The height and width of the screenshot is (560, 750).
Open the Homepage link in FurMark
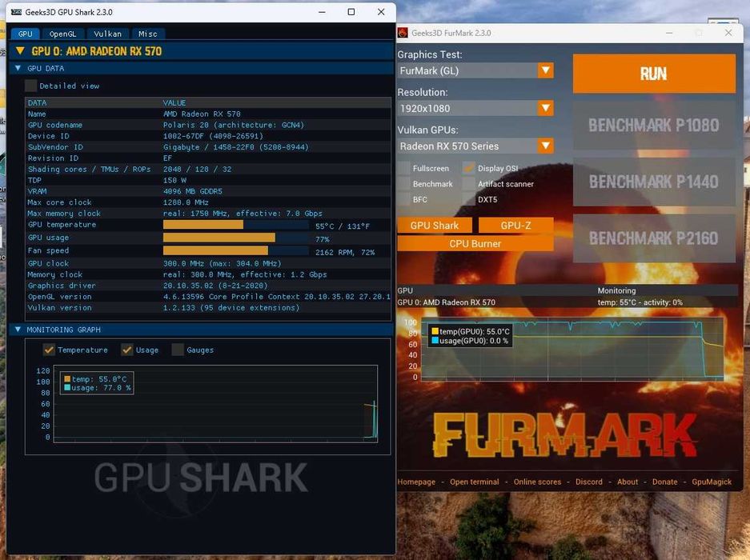click(x=416, y=482)
